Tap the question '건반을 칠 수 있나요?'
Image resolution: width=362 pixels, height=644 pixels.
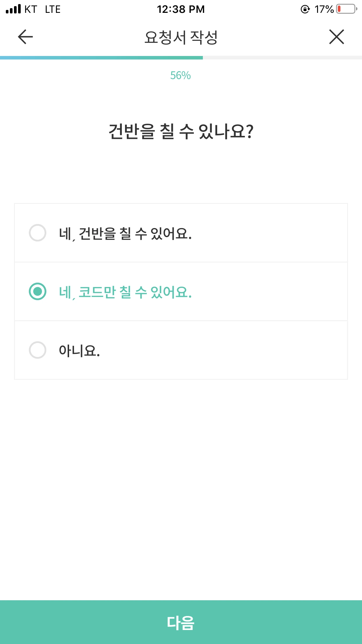pos(181,132)
